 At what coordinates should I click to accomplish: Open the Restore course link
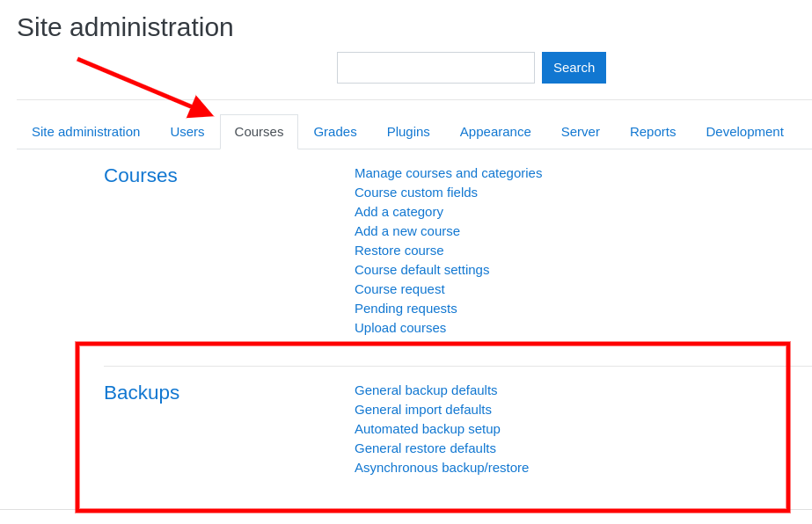(399, 250)
